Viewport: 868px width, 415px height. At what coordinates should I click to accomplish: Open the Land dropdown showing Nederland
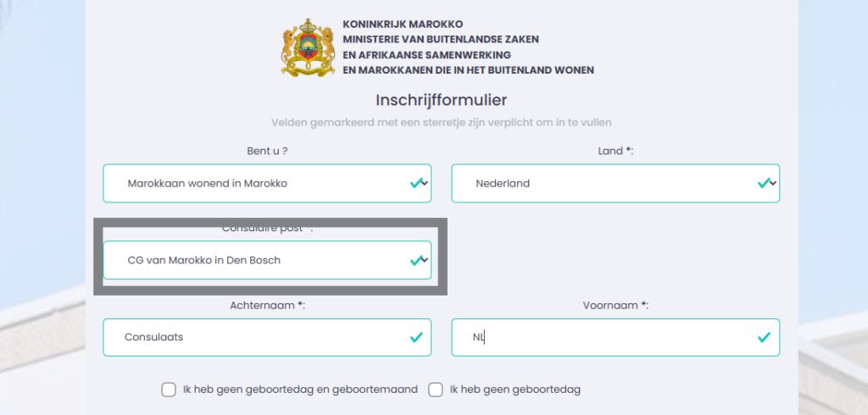615,183
